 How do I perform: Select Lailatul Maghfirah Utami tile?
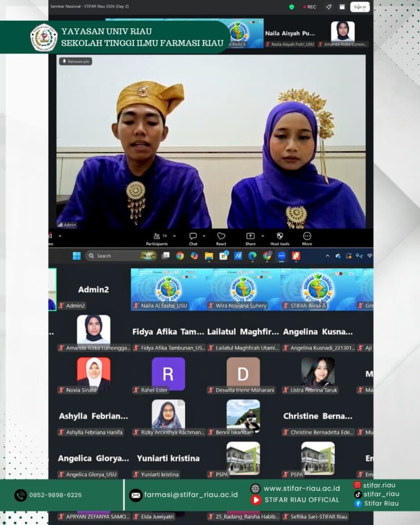[243, 332]
